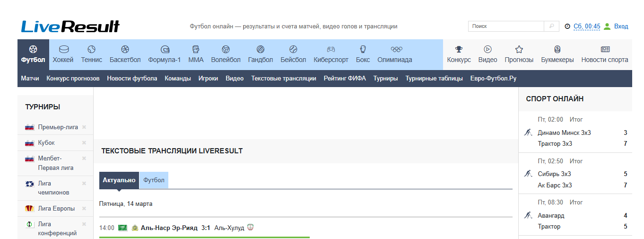The image size is (644, 239).
Task: Open the Видео play section
Action: pos(487,54)
